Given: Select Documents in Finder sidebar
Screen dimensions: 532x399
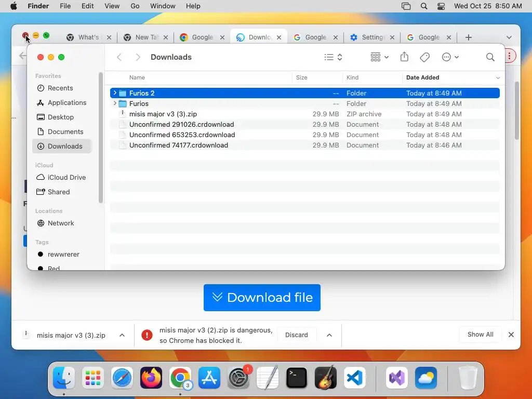Looking at the screenshot, I should 62,131.
